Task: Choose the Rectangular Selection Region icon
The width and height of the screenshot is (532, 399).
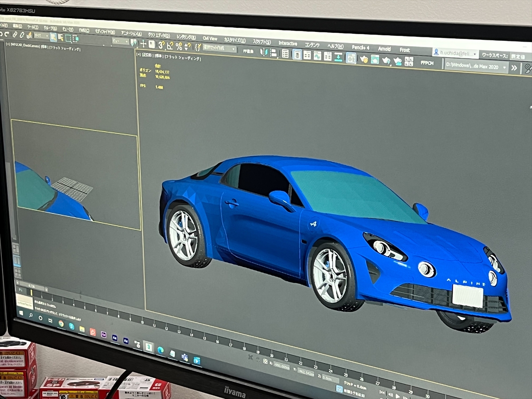Action: [68, 38]
